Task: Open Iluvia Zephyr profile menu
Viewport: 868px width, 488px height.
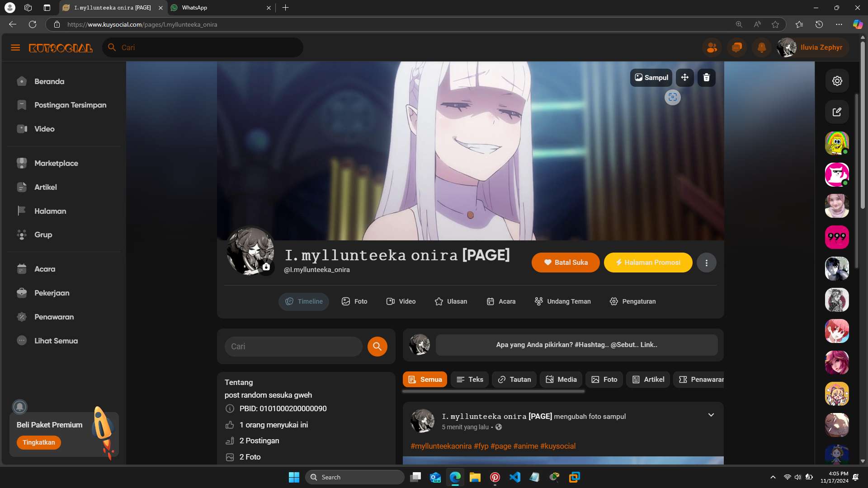Action: 812,47
